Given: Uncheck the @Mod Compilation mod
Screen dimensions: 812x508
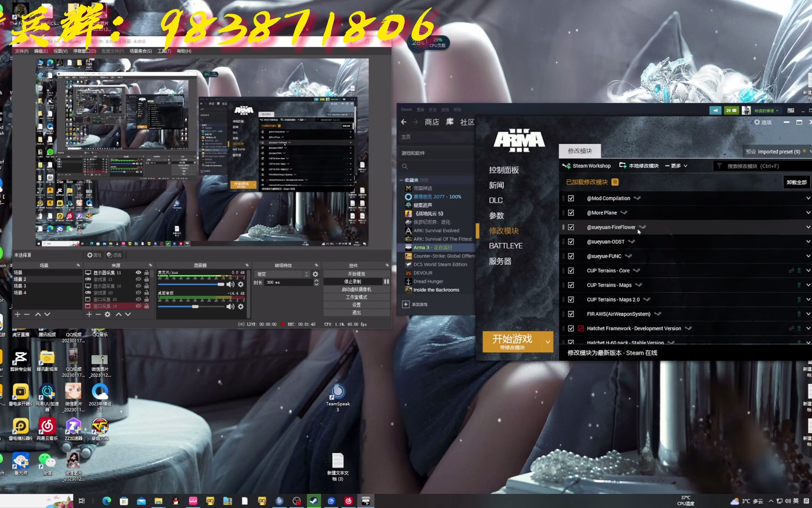Looking at the screenshot, I should pyautogui.click(x=571, y=198).
